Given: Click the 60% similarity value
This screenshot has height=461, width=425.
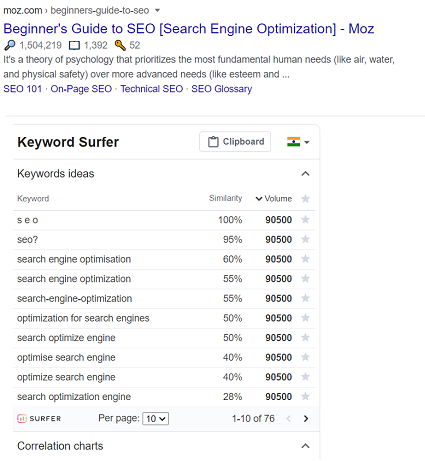Looking at the screenshot, I should click(x=232, y=259).
